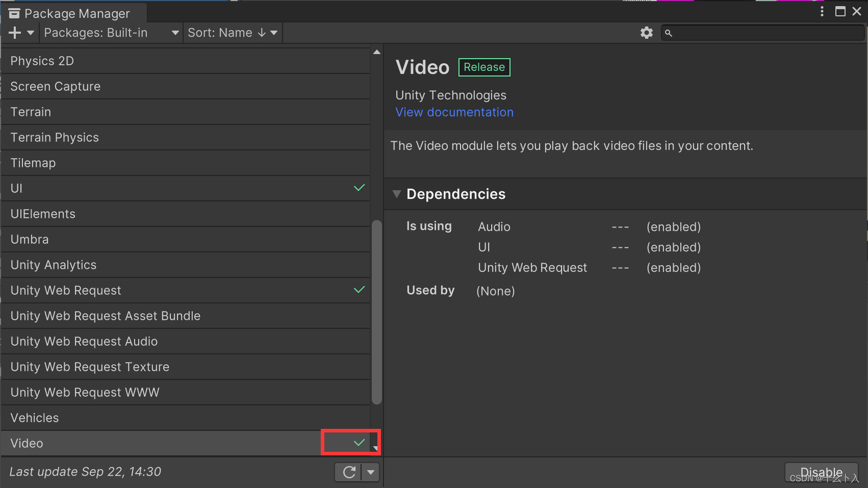Screen dimensions: 868x488
Task: Click the refresh package list button
Action: coord(348,472)
